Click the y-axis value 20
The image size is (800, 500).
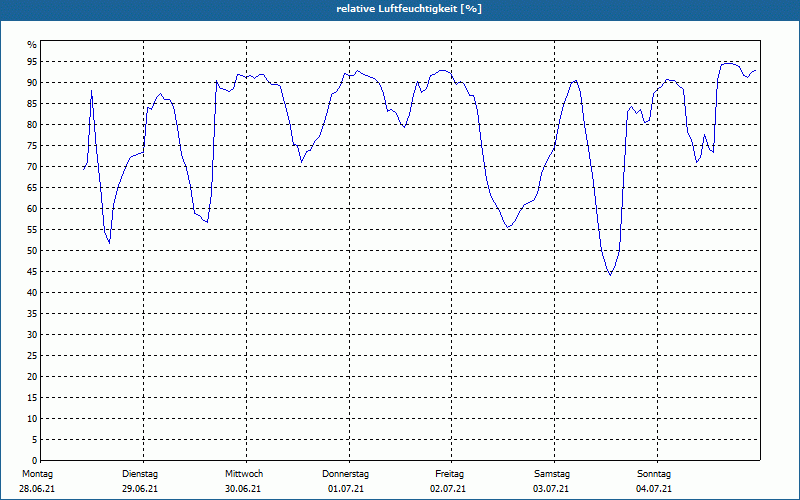tap(32, 377)
